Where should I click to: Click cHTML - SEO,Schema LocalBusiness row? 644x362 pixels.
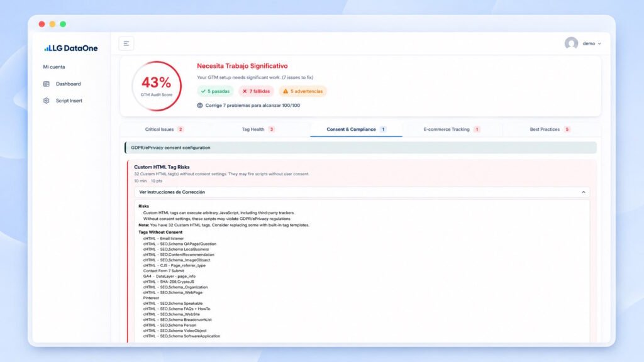click(176, 249)
